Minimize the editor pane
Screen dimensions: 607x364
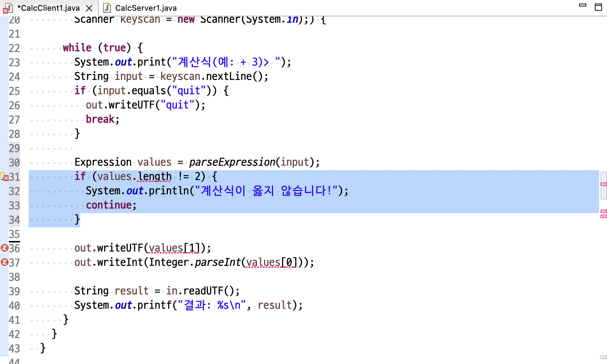[583, 5]
